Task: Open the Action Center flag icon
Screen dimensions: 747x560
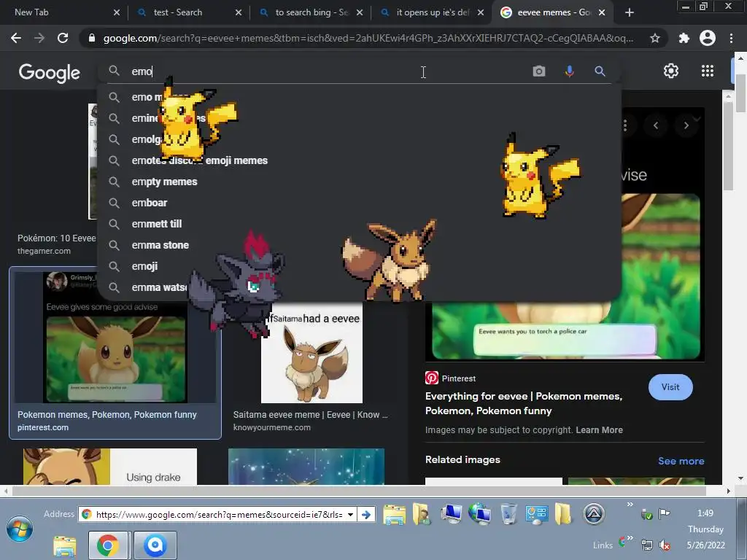Action: 664,513
